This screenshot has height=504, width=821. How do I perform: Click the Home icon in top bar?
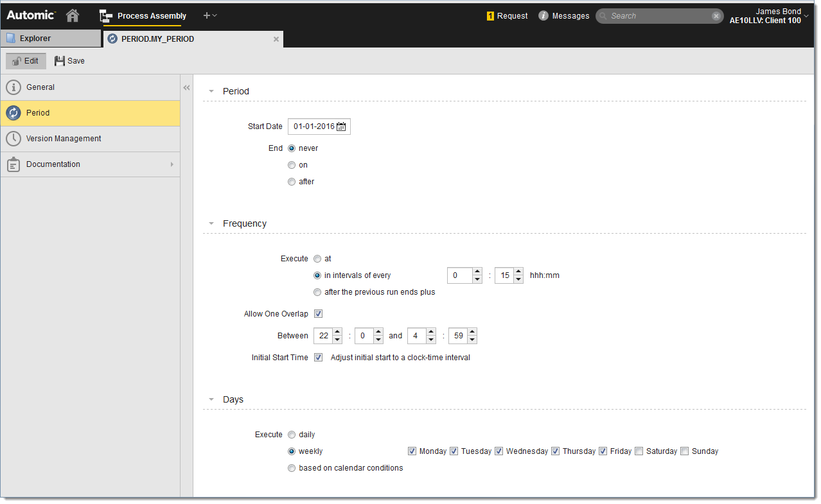coord(73,15)
